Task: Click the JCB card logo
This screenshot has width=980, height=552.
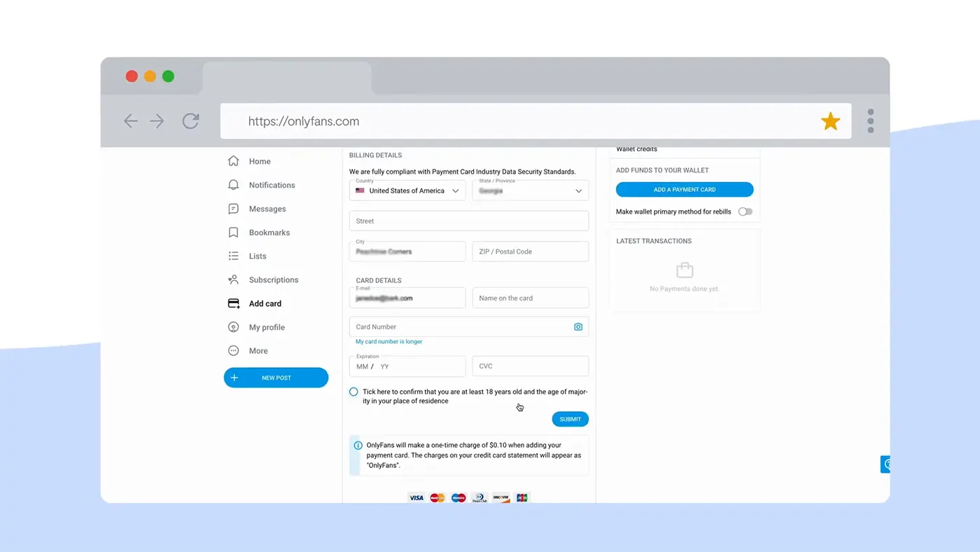Action: [521, 497]
